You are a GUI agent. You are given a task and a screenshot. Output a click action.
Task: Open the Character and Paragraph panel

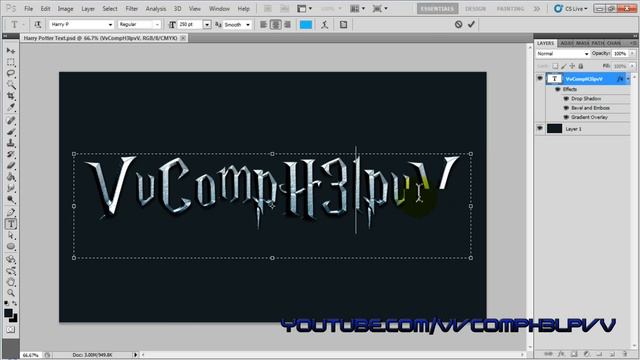click(x=343, y=25)
